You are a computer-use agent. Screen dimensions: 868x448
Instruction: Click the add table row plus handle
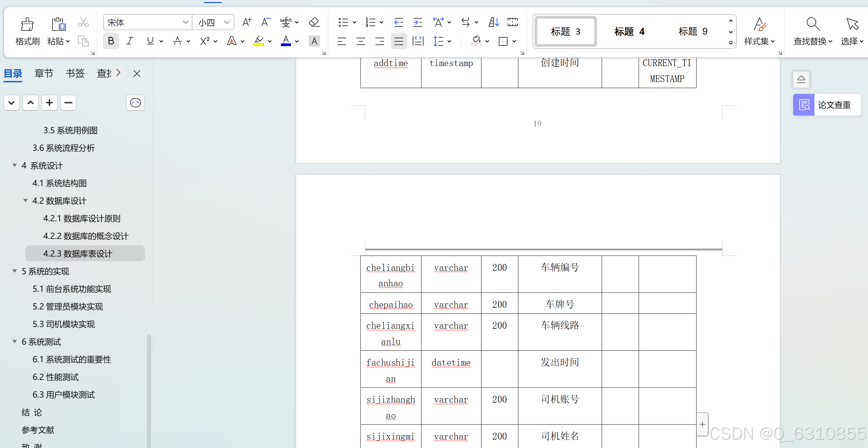(x=702, y=424)
